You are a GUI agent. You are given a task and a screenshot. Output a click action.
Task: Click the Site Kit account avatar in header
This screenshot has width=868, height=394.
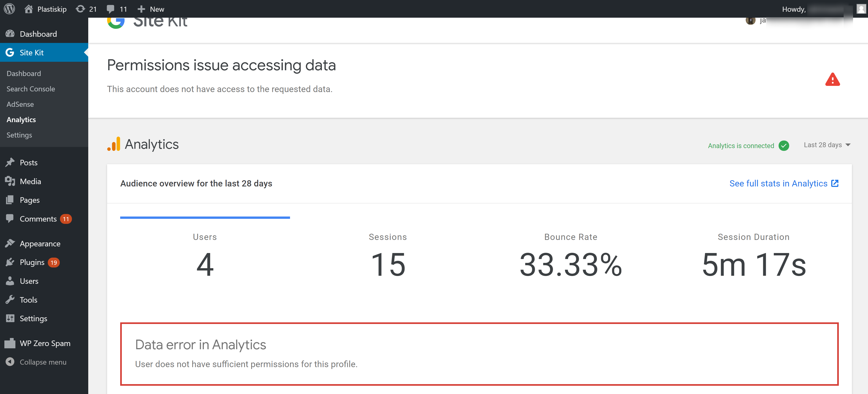(x=750, y=21)
